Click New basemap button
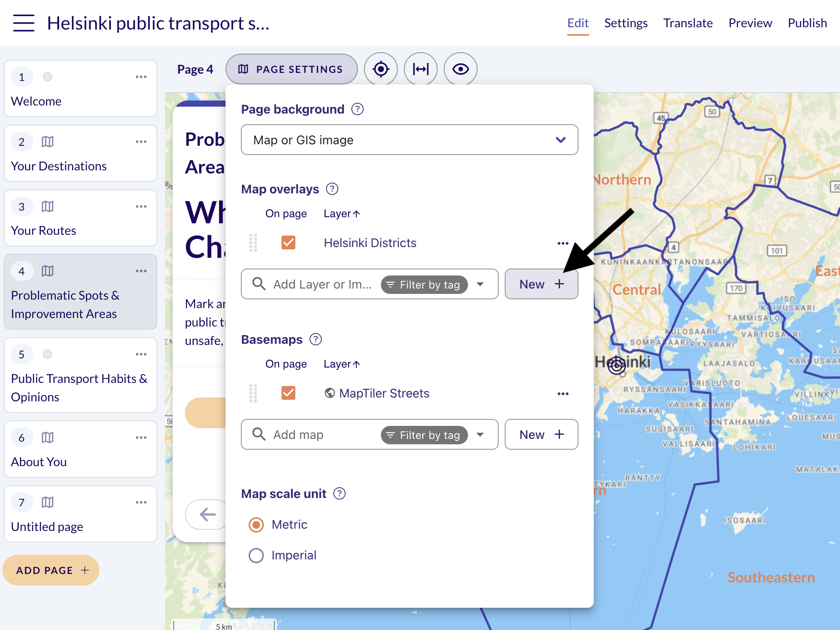 541,435
